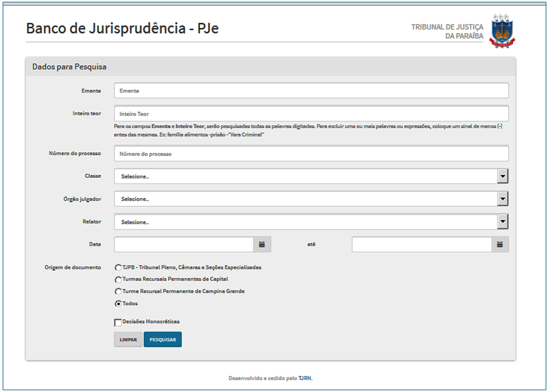This screenshot has width=549, height=392.
Task: Click the Tribunal de Justiça da Paraíba crest
Action: pyautogui.click(x=502, y=31)
